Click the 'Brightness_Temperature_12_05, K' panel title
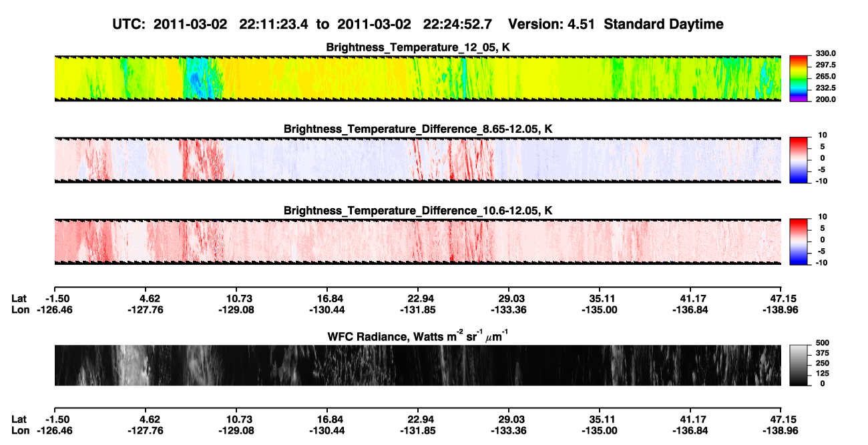The width and height of the screenshot is (868, 445). pos(418,47)
